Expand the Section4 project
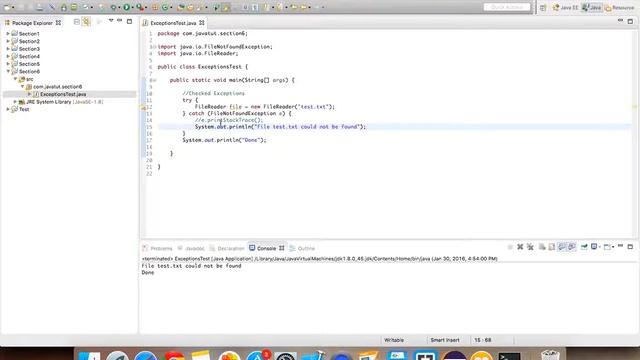 point(8,56)
